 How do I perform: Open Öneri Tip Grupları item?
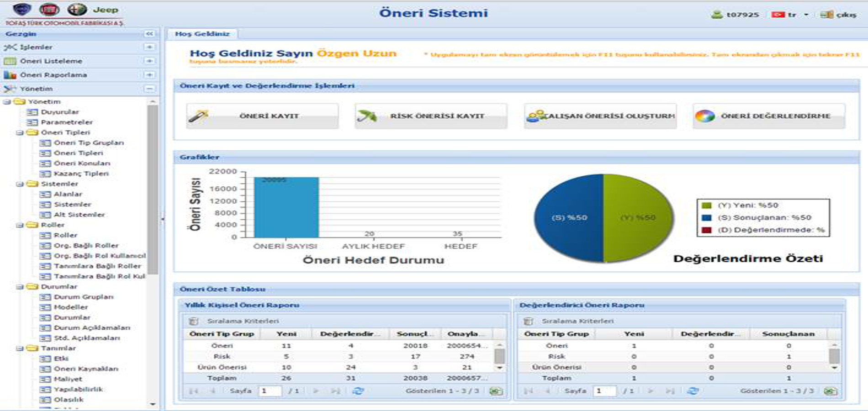pyautogui.click(x=89, y=143)
